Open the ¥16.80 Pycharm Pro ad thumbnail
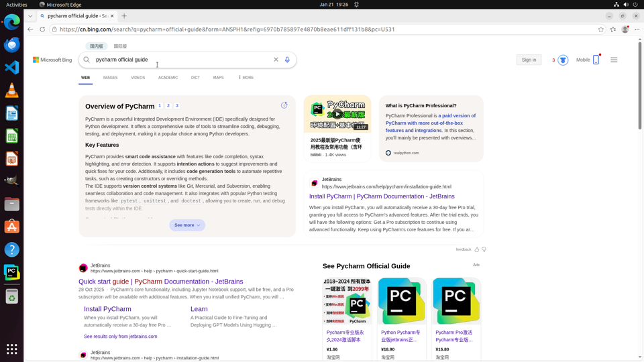This screenshot has height=362, width=644. point(456,301)
